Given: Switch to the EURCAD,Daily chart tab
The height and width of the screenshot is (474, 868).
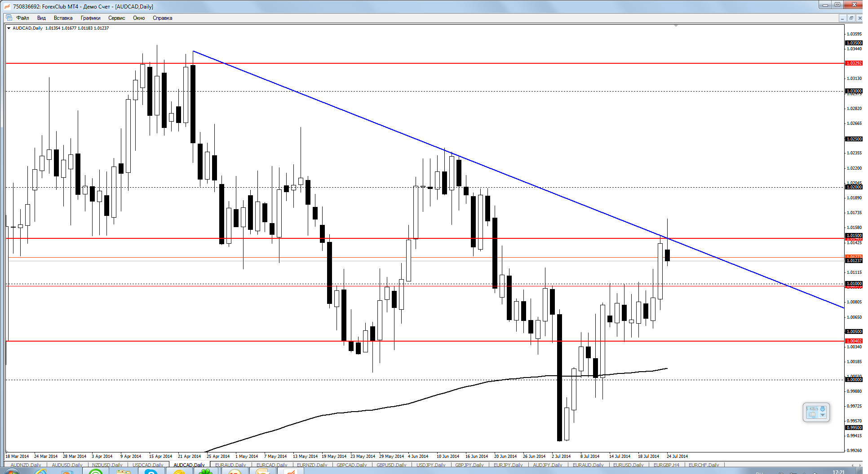Looking at the screenshot, I should [x=272, y=465].
